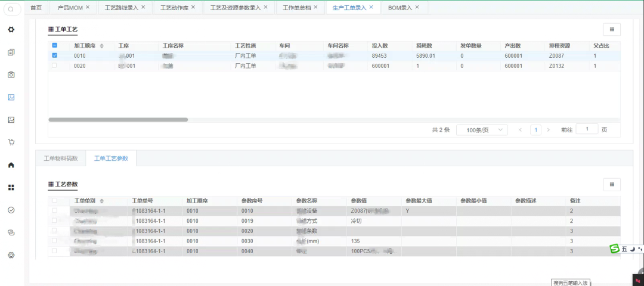Switch to the 首页 tab
Screen dimensions: 644x286
click(36, 8)
